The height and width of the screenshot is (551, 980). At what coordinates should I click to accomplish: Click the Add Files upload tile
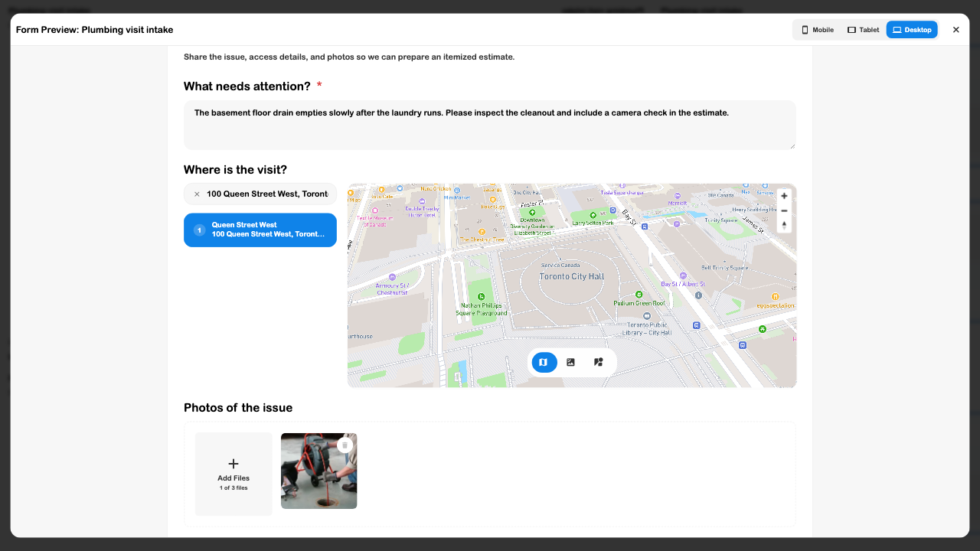click(234, 474)
